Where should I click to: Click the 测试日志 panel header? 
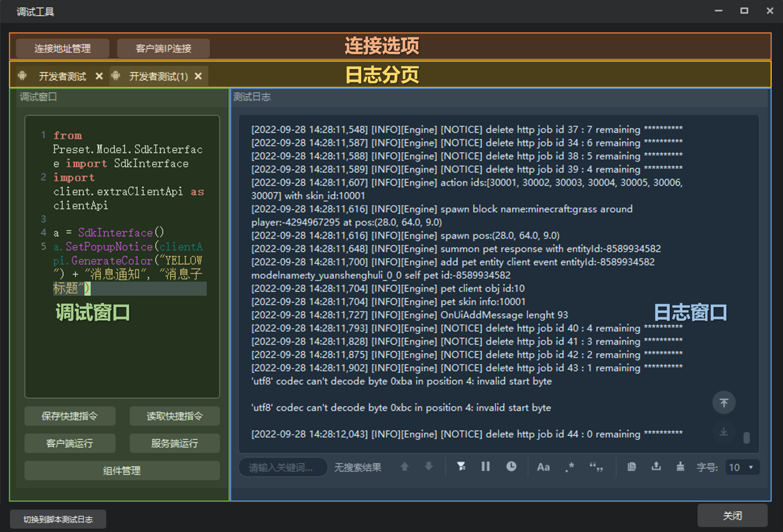(252, 97)
